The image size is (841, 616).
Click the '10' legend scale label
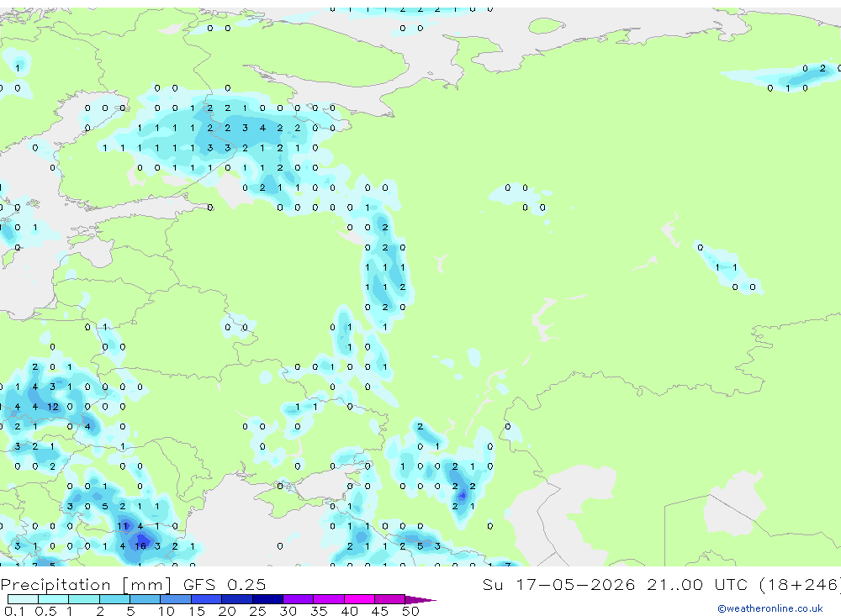click(x=166, y=611)
